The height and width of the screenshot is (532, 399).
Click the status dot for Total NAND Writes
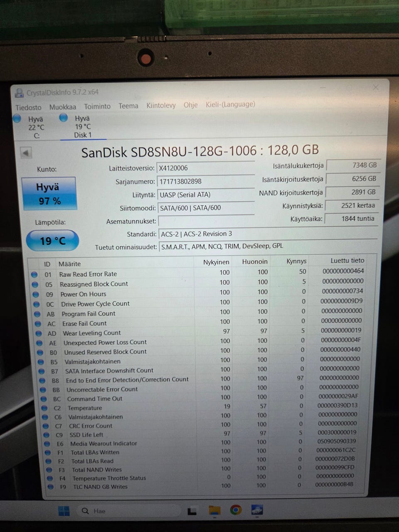49,470
